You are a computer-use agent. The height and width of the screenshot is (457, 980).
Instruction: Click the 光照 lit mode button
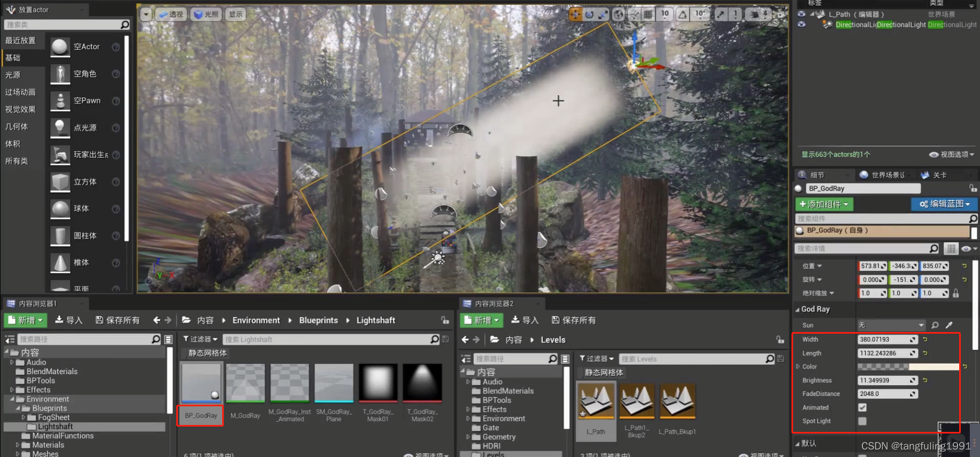pos(206,14)
